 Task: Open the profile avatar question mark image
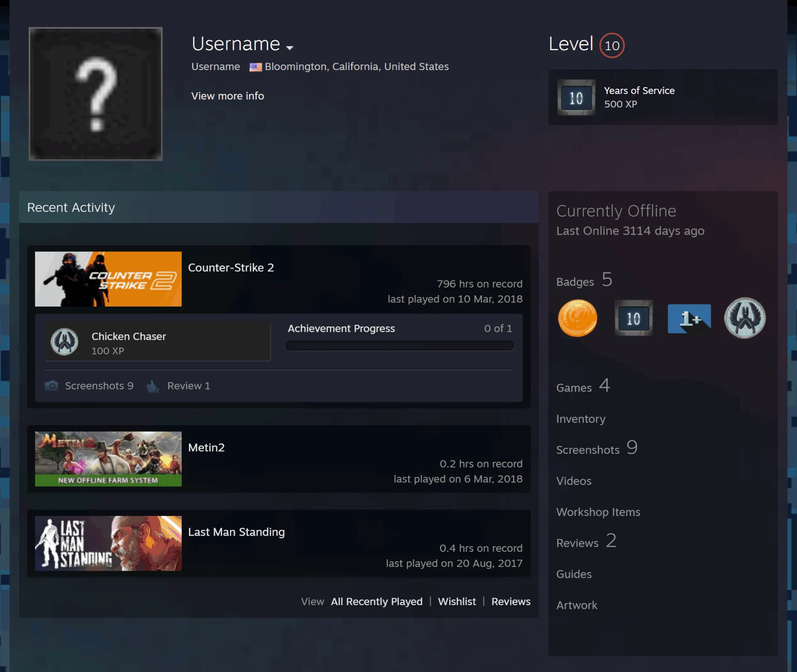coord(95,94)
